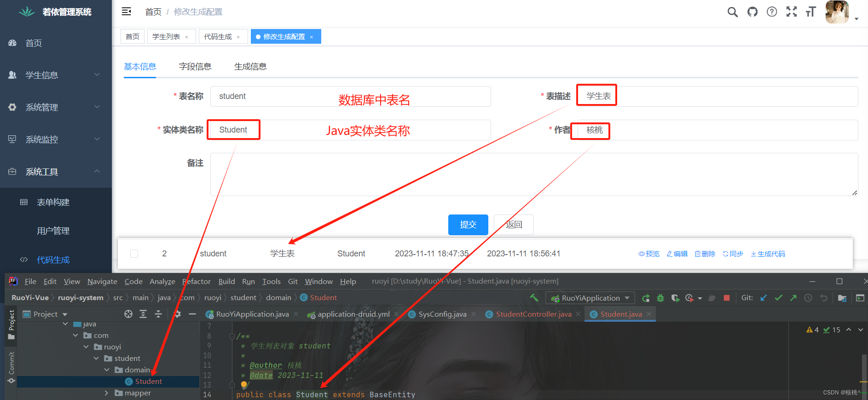The width and height of the screenshot is (868, 400).
Task: Click the Select Opened File target icon
Action: click(128, 314)
